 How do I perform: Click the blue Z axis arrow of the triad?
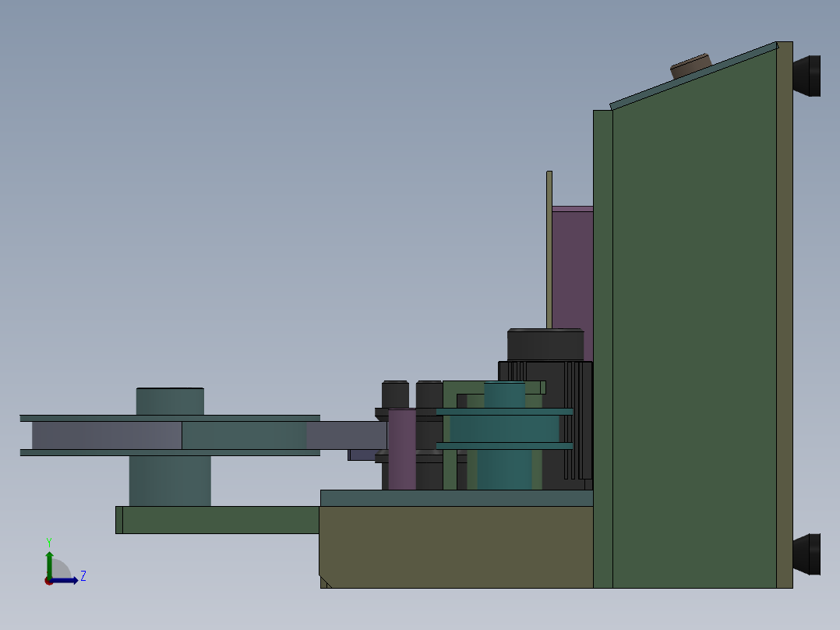click(x=65, y=581)
